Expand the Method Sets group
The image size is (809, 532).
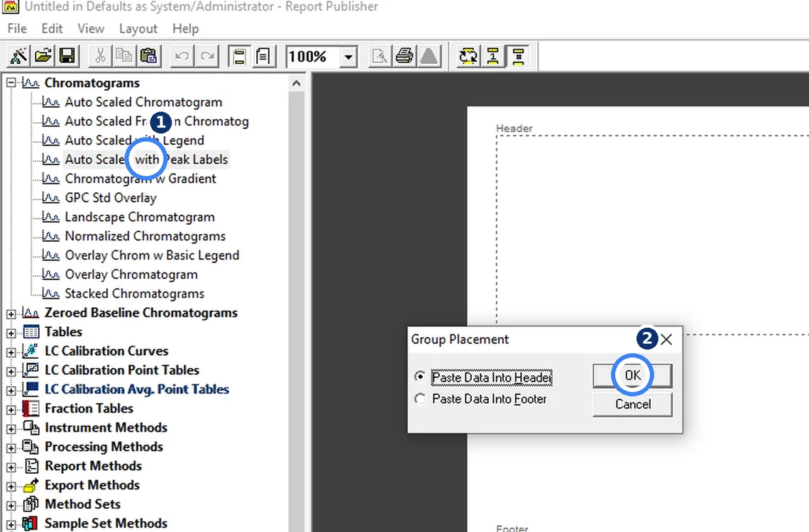tap(11, 505)
